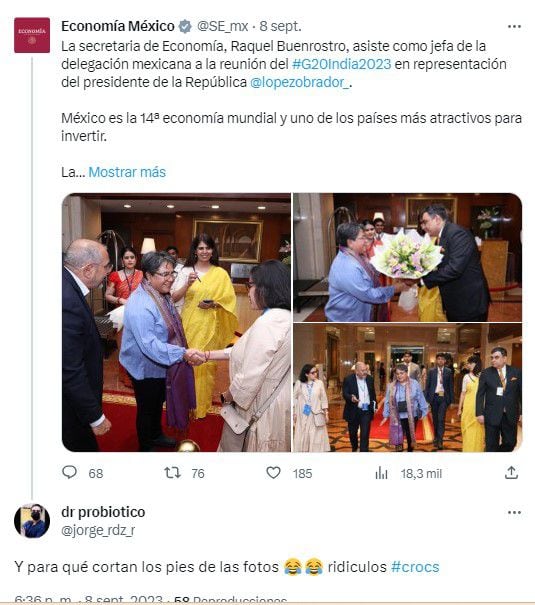Click the reply comment bubble icon

pyautogui.click(x=70, y=472)
